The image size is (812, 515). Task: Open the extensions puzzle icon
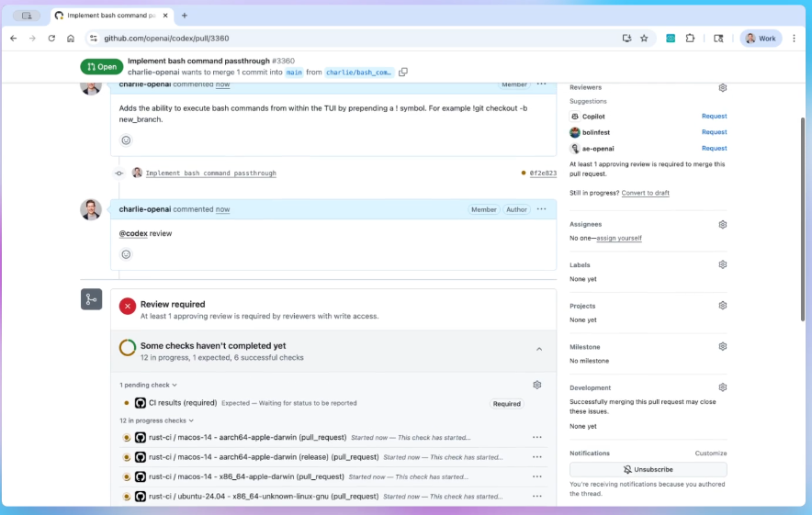(x=690, y=39)
